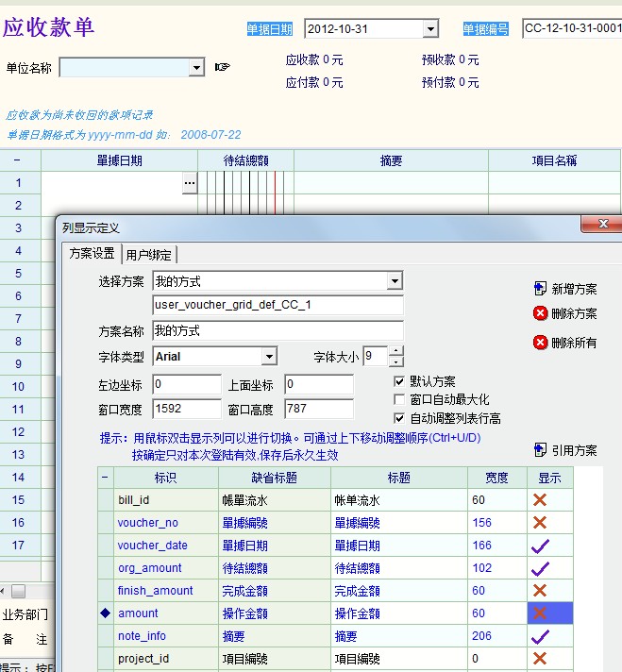Toggle display checkmark for voucher_date row
This screenshot has height=672, width=622.
click(540, 546)
